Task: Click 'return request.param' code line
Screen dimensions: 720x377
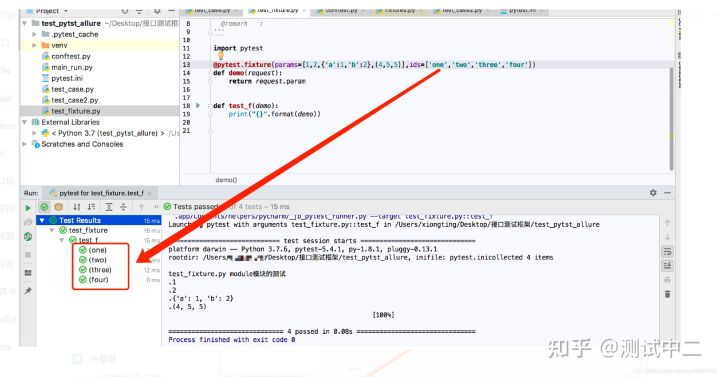Action: [x=267, y=81]
